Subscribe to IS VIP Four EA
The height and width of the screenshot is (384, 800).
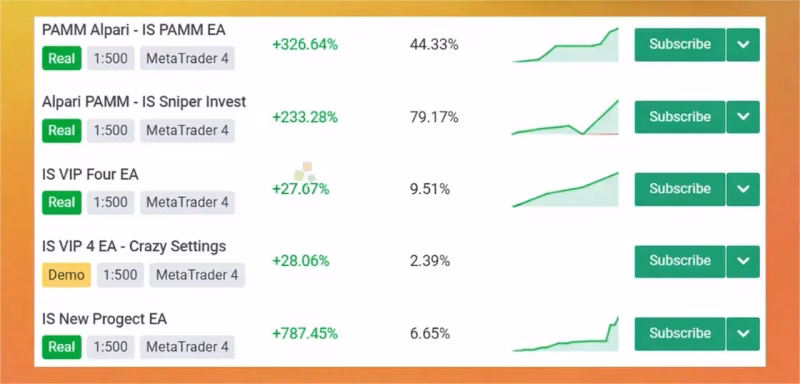point(680,189)
